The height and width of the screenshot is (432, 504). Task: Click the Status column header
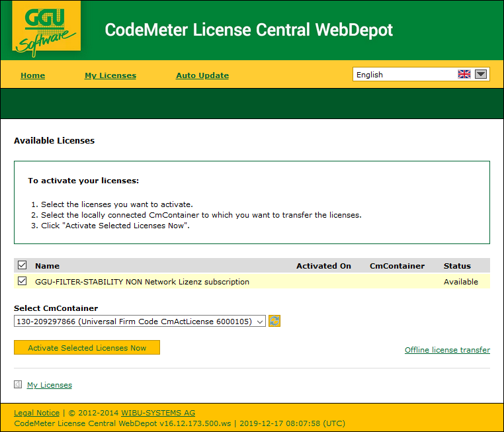click(x=457, y=266)
